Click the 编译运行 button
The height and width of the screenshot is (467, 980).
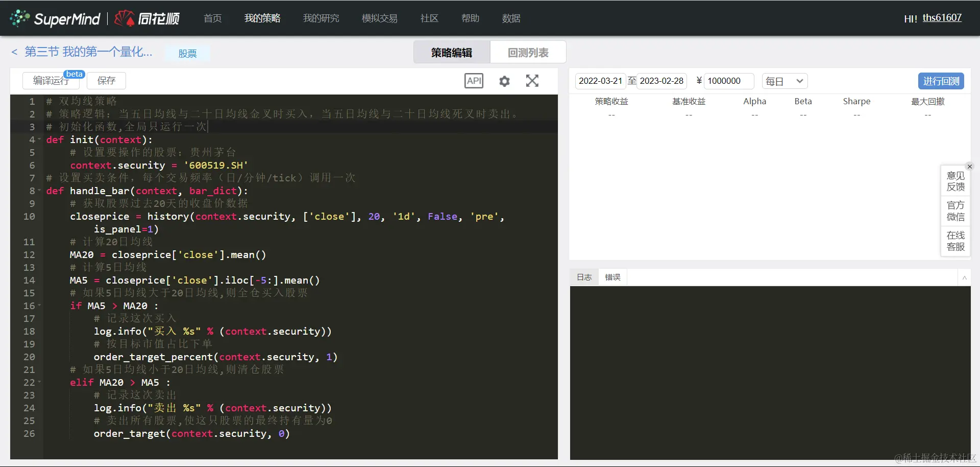pyautogui.click(x=51, y=81)
